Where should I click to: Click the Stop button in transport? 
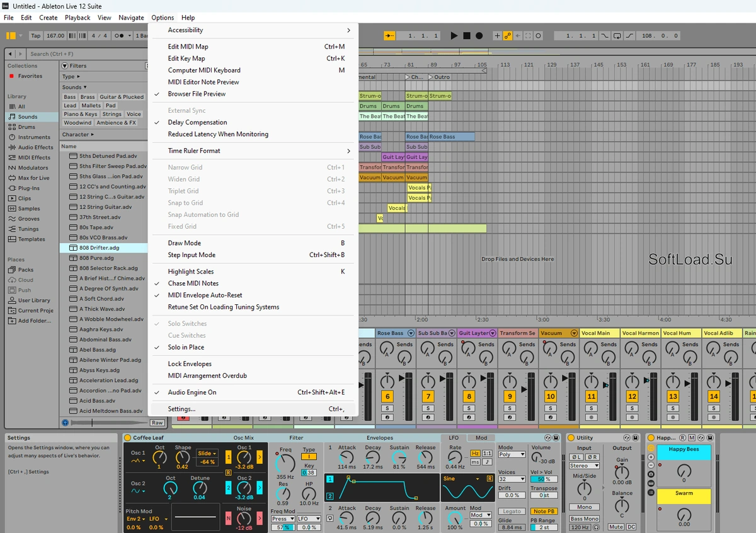pos(467,36)
